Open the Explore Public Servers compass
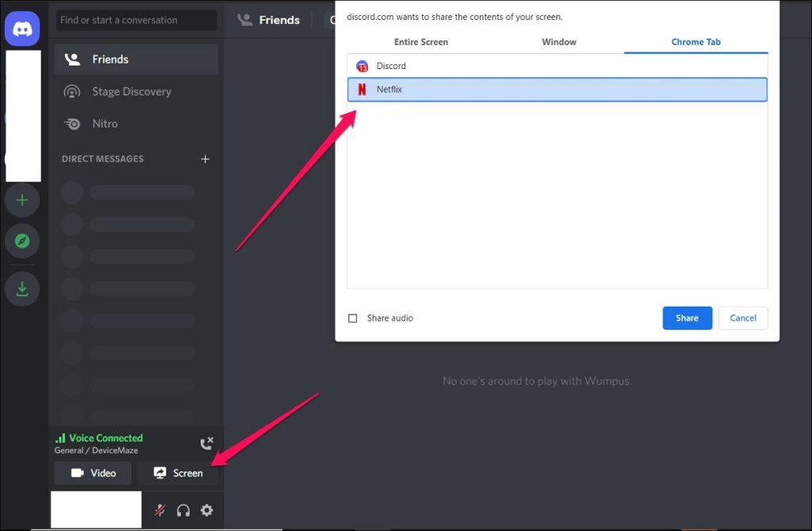 [22, 241]
